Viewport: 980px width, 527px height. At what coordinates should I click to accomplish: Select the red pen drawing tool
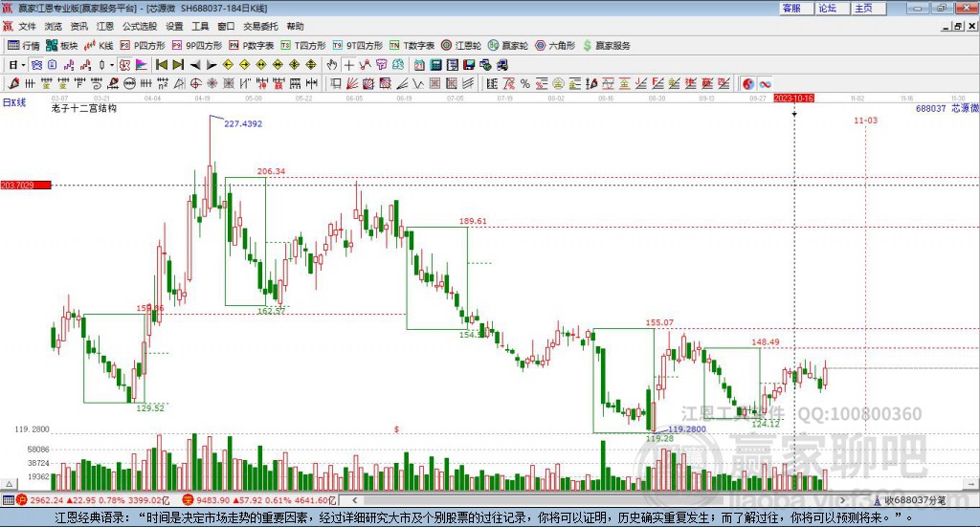pyautogui.click(x=13, y=83)
